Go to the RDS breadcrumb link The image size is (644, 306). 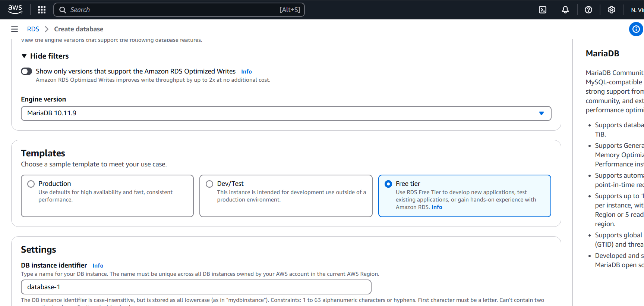[33, 29]
